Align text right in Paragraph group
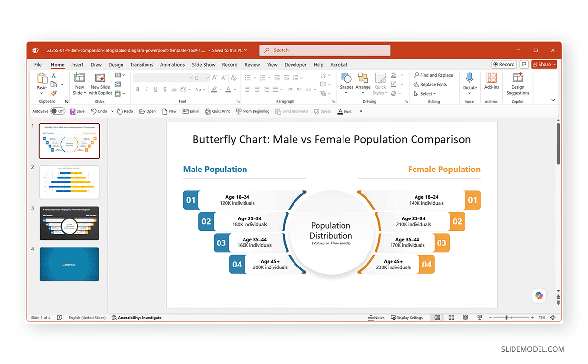 (267, 89)
